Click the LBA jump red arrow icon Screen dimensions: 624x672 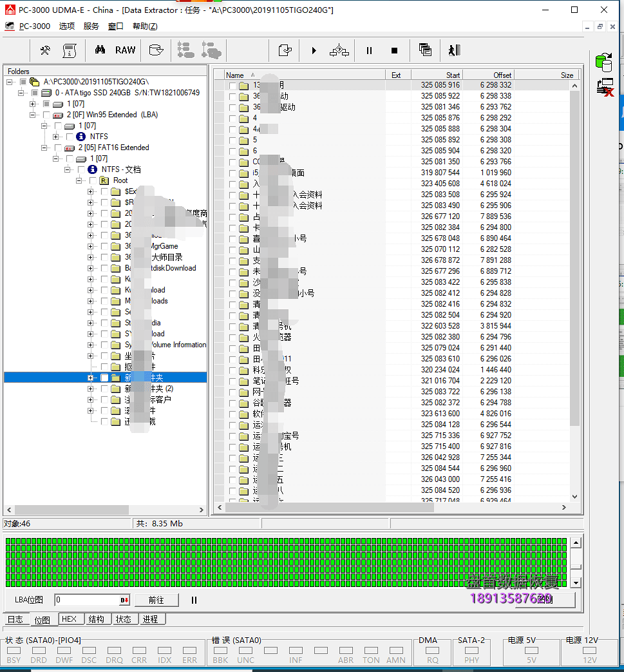click(125, 600)
